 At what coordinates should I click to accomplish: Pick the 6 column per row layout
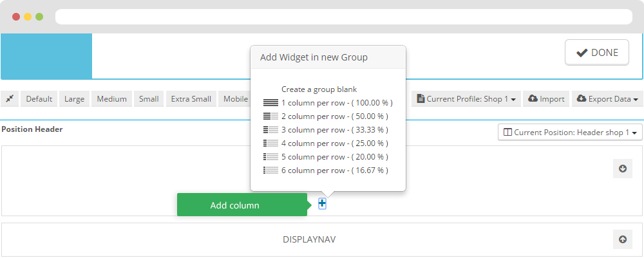click(x=334, y=170)
